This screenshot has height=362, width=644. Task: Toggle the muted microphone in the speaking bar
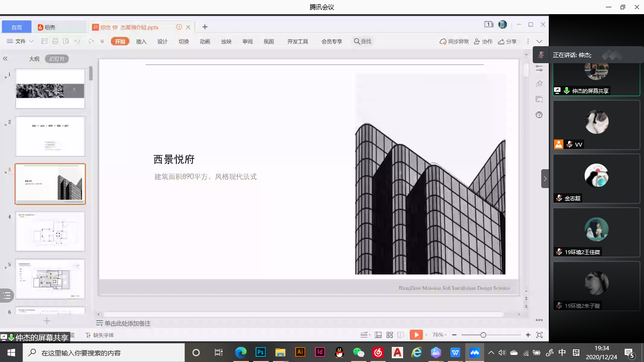[542, 55]
